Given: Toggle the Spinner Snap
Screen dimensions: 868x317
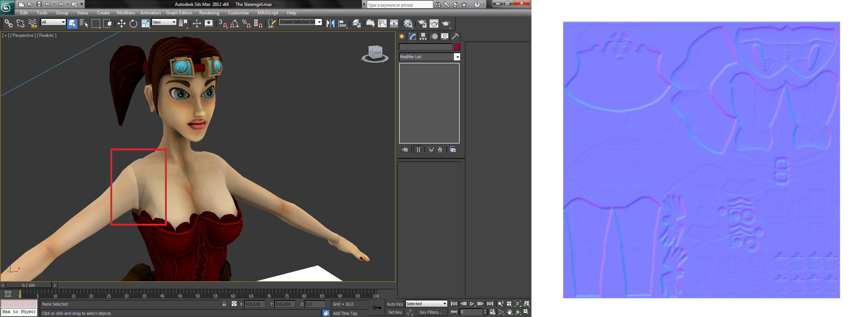Looking at the screenshot, I should pos(258,24).
